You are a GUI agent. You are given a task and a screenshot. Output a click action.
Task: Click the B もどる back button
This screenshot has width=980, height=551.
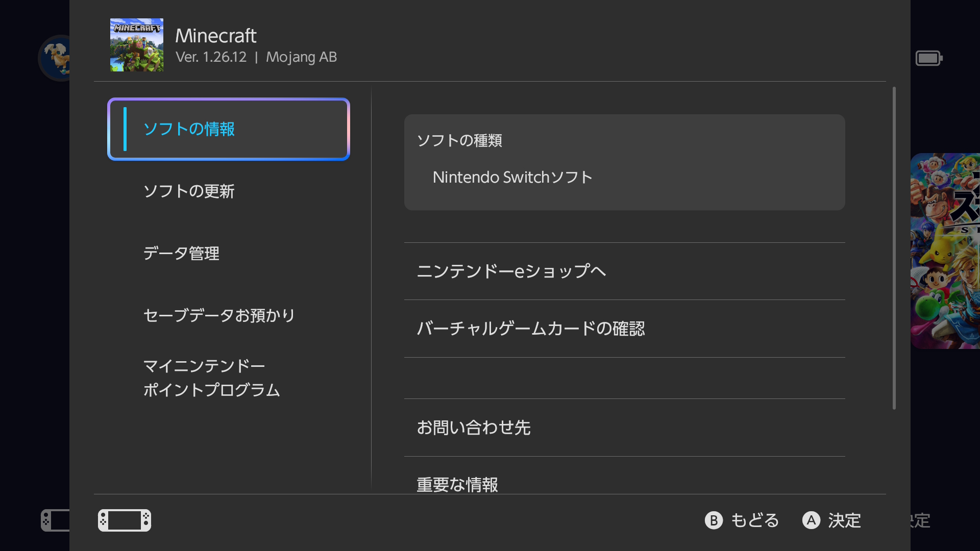tap(742, 520)
